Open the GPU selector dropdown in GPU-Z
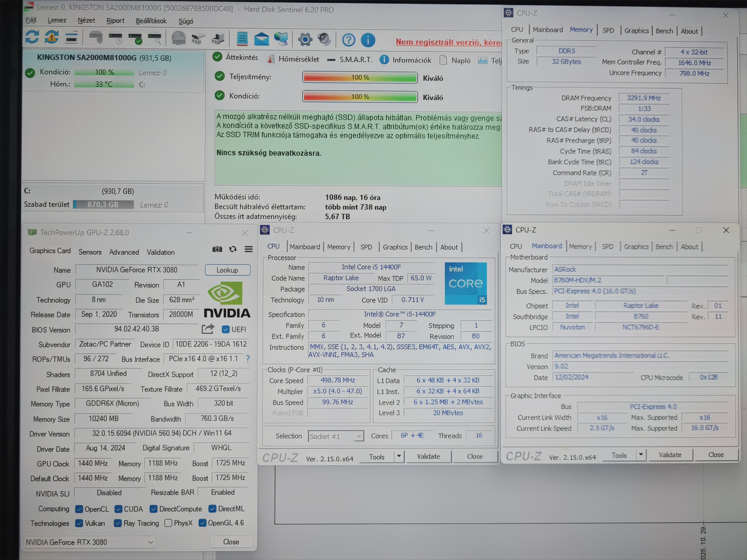 [89, 542]
